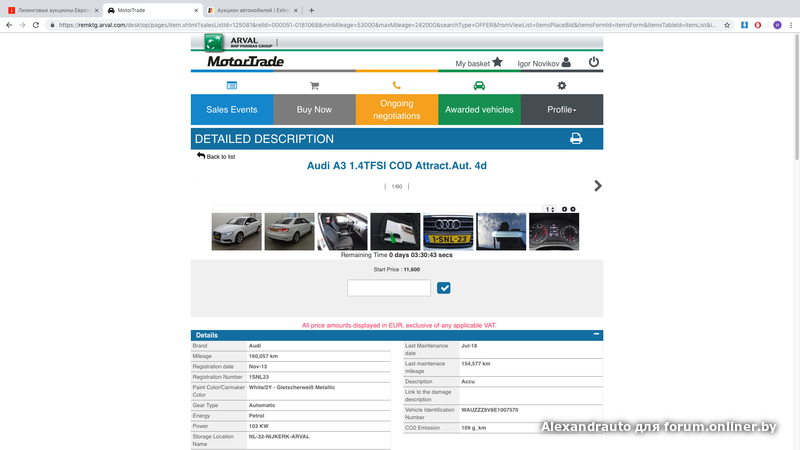Click the blue downloader extension icon
Viewport: 800px width, 450px height.
point(744,25)
